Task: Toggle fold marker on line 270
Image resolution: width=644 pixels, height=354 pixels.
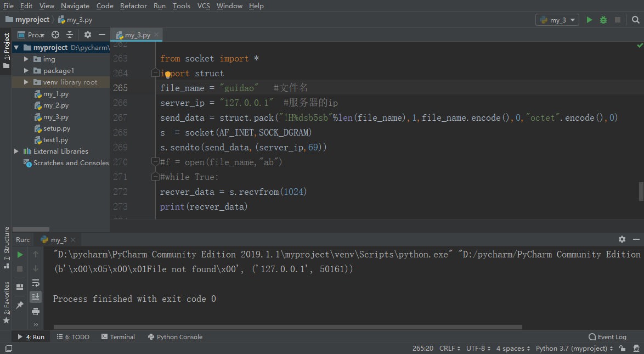Action: (x=155, y=162)
